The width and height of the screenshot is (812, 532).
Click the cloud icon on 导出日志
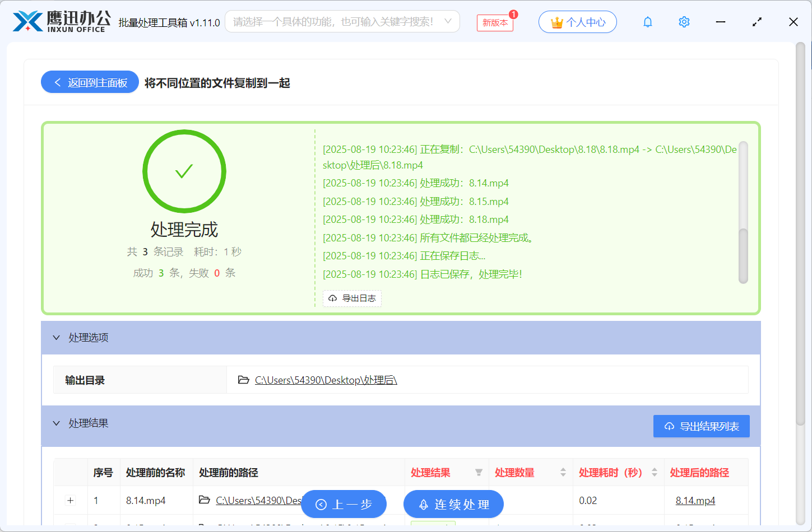(332, 298)
